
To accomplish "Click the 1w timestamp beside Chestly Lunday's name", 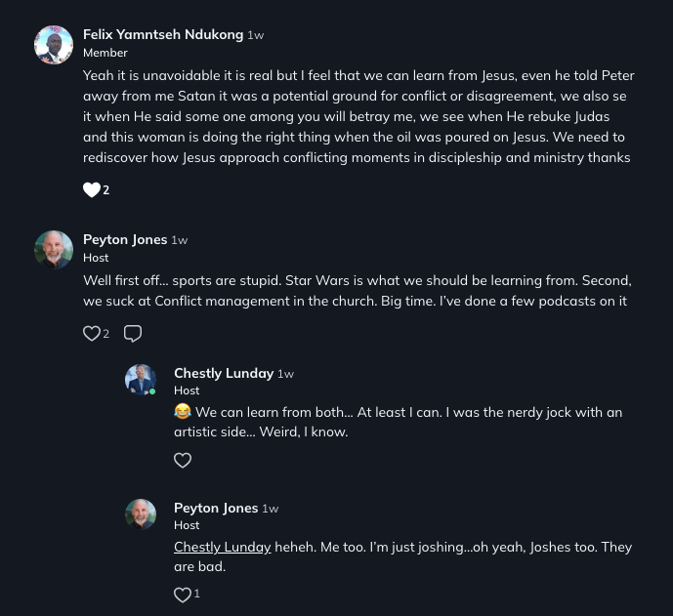I will [x=285, y=374].
